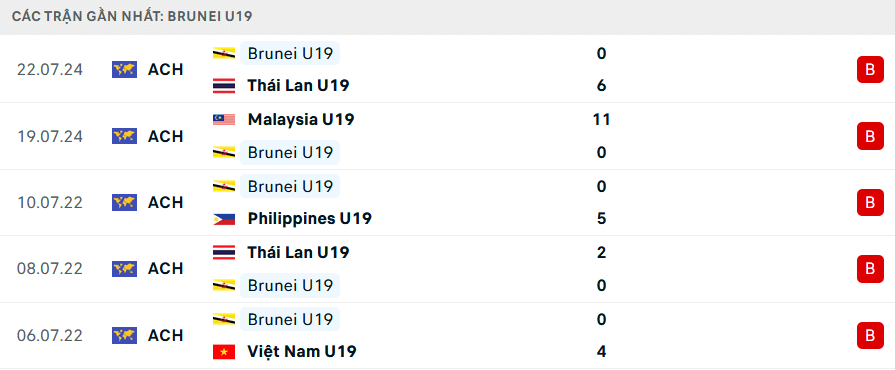
Task: Select highlighted Brunei U19 in 06.07.22 match
Action: [x=290, y=319]
